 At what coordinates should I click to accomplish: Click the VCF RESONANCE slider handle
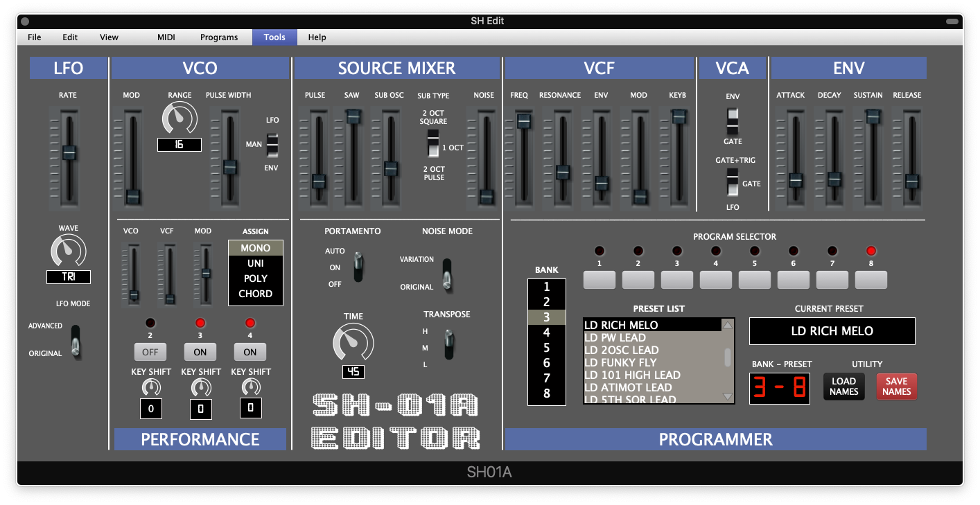pos(562,172)
